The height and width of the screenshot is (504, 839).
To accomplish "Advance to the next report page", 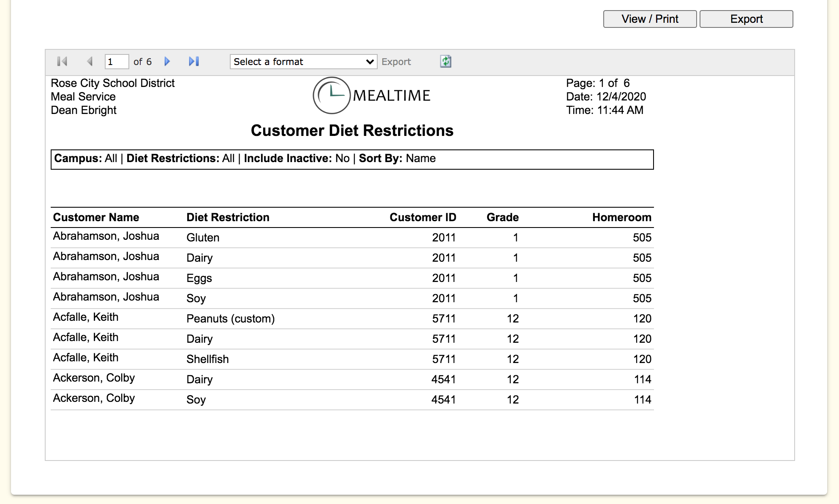I will [167, 62].
